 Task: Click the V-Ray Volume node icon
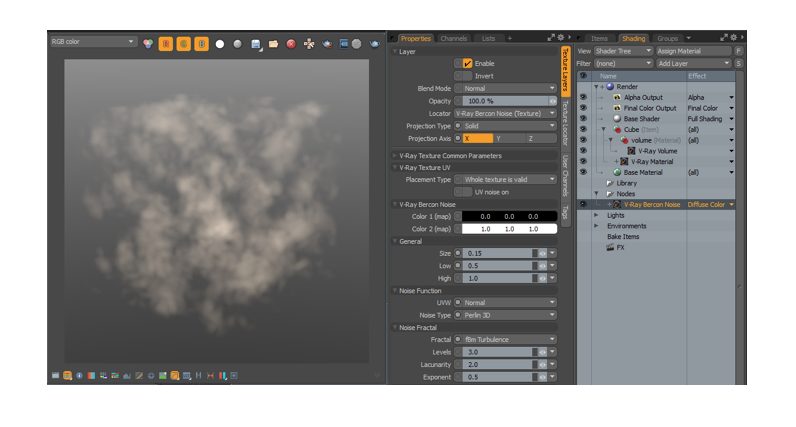pos(631,151)
